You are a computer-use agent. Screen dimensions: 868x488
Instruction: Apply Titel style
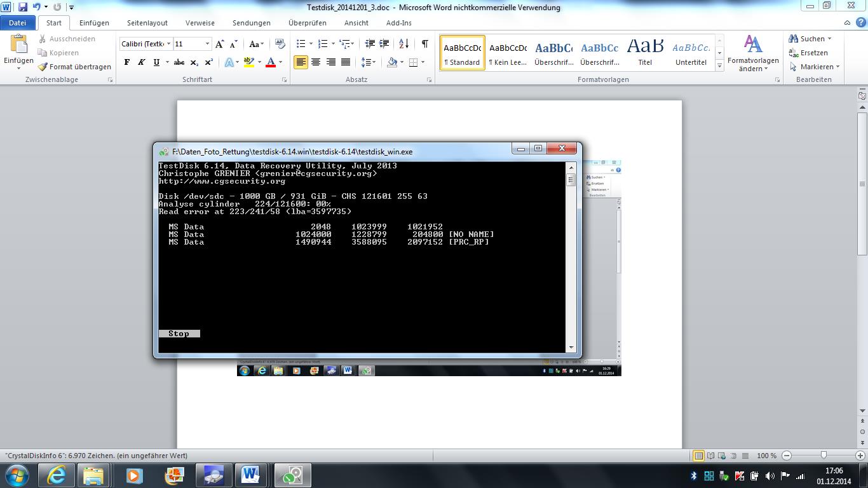click(645, 53)
